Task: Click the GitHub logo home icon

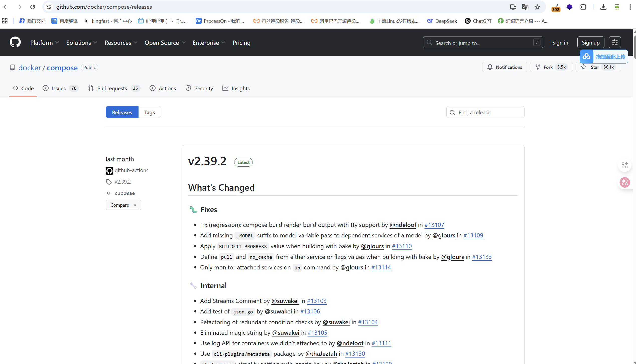Action: (15, 42)
